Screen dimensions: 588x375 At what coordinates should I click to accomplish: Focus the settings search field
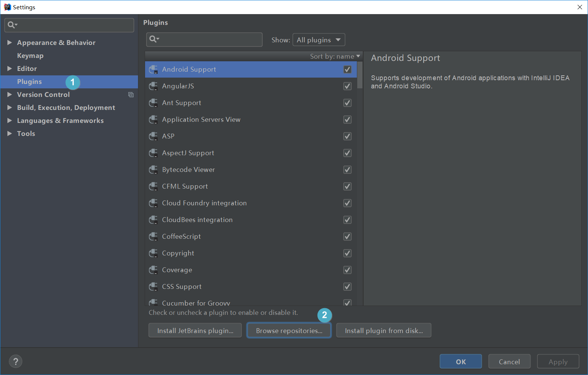pos(69,25)
